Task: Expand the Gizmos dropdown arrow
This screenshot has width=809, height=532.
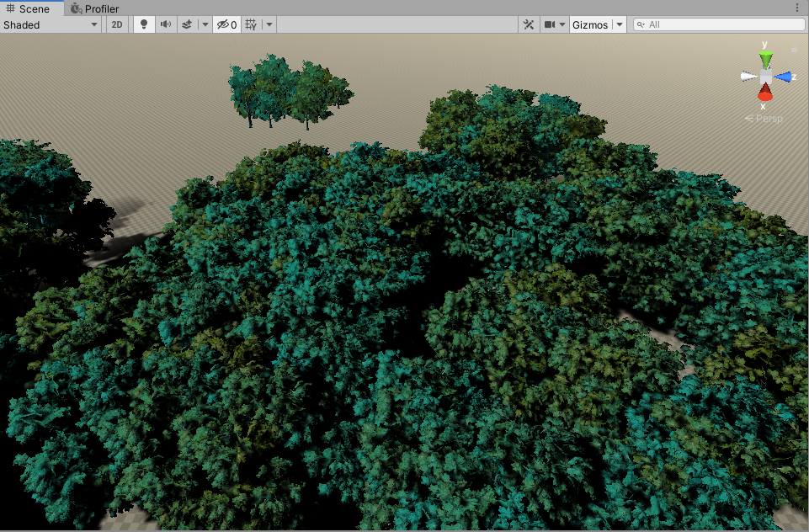Action: pyautogui.click(x=620, y=24)
